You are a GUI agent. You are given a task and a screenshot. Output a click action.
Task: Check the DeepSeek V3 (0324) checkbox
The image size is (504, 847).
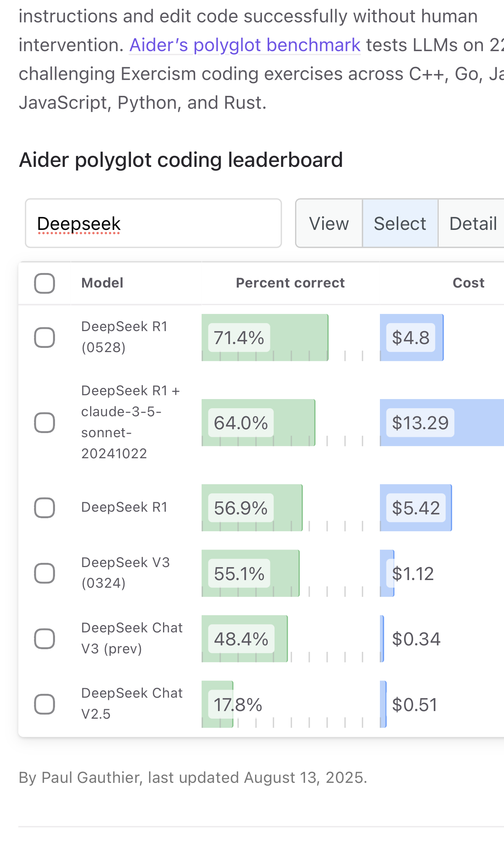[x=45, y=573]
